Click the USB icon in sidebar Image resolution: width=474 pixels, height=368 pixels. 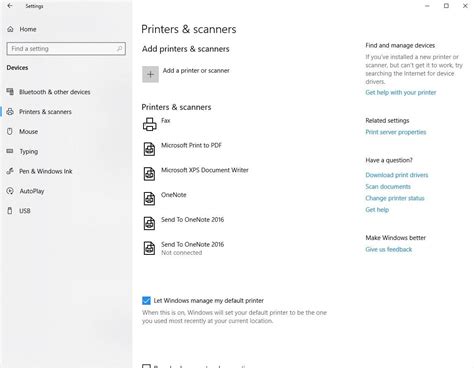click(10, 211)
